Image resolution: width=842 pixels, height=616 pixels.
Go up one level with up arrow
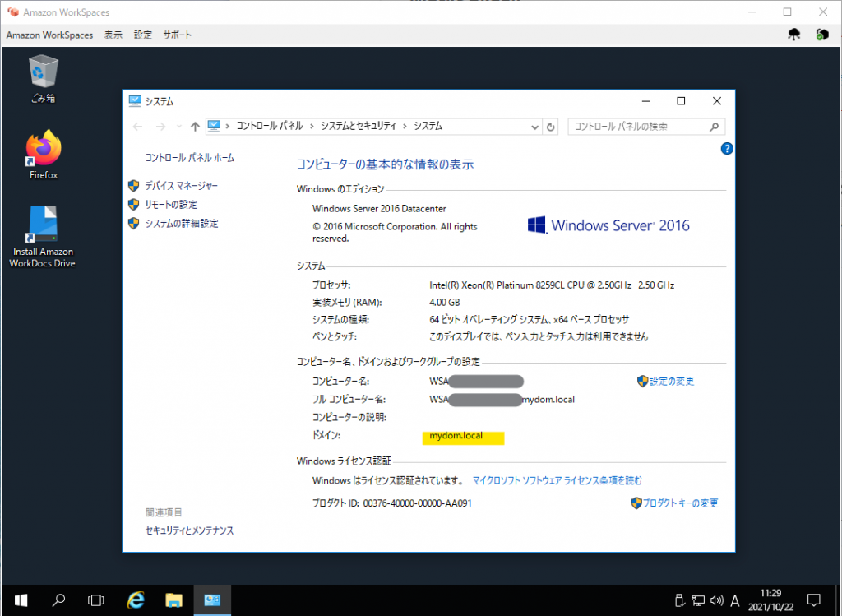(x=195, y=127)
